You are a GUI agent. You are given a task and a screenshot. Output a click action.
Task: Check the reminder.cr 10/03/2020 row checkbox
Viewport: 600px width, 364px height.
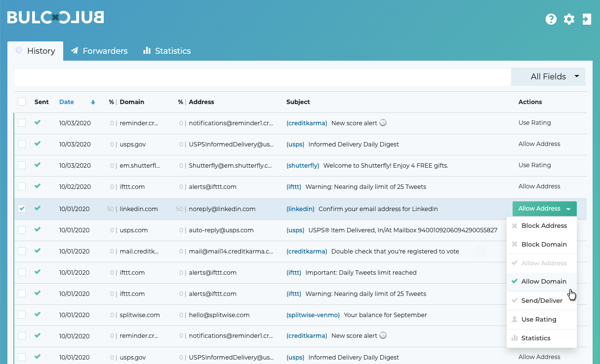[22, 123]
